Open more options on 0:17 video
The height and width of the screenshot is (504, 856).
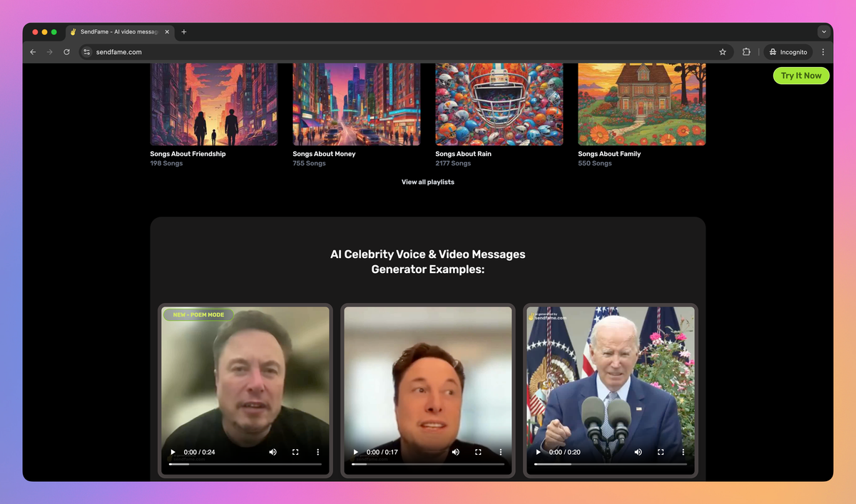point(501,452)
